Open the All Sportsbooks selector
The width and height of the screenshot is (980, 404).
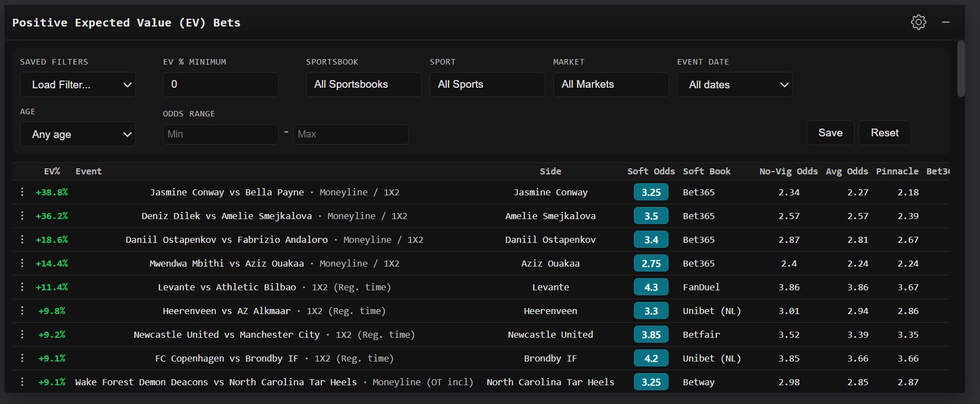point(364,84)
